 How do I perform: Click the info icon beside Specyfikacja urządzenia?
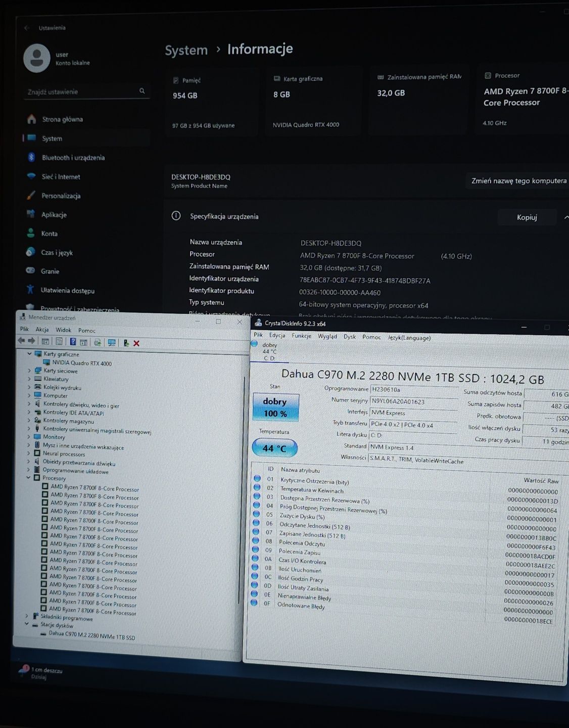point(176,216)
